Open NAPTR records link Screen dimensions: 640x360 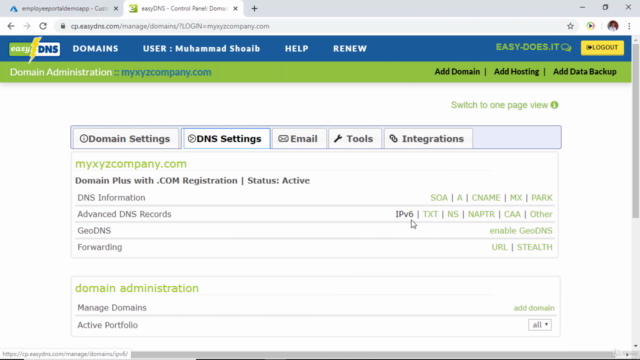[x=481, y=214]
